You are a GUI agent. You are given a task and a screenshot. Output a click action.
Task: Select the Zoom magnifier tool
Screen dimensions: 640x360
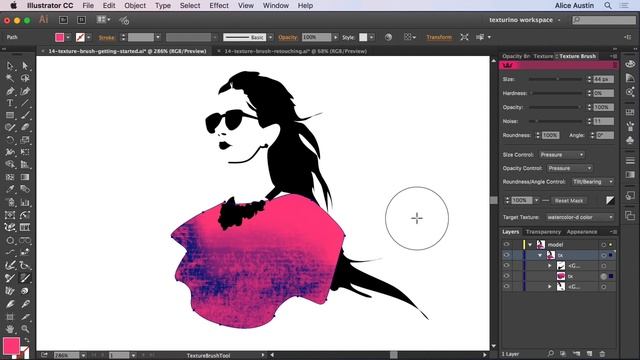(x=25, y=329)
